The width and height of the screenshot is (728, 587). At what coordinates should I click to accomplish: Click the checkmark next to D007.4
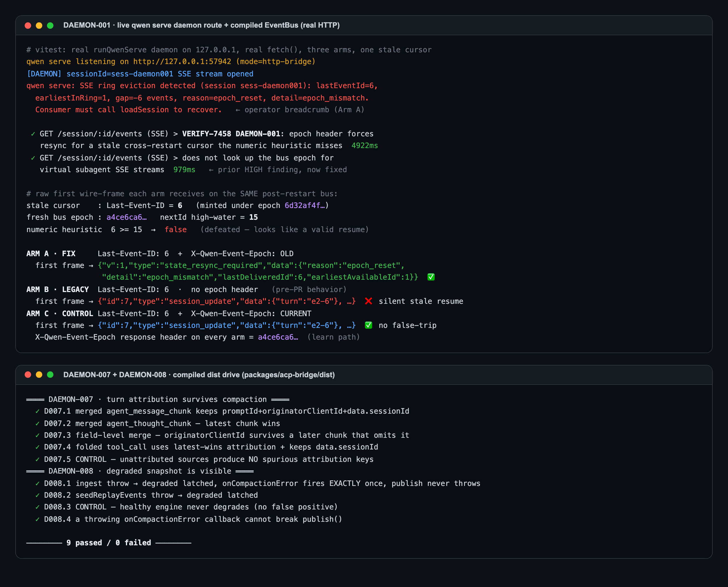tap(38, 447)
